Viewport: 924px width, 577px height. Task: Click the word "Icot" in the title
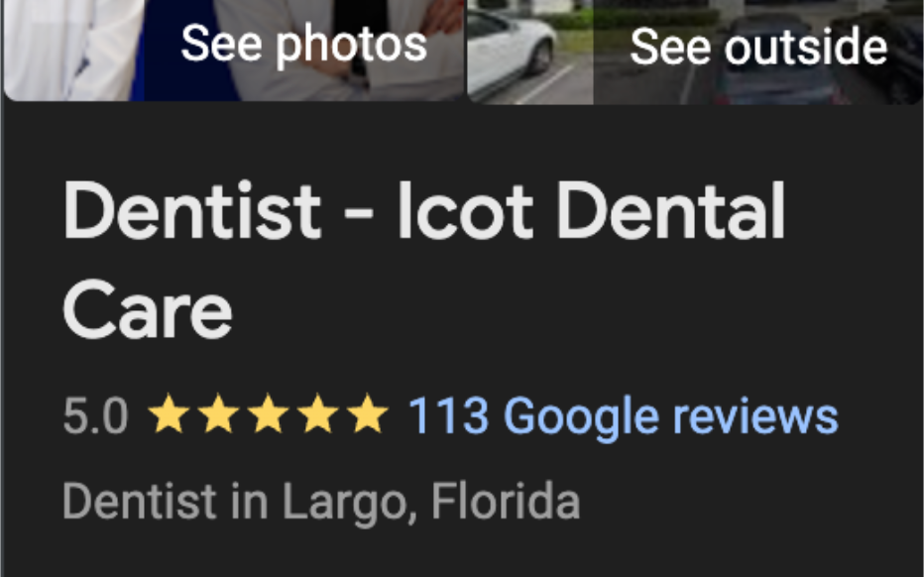(465, 212)
